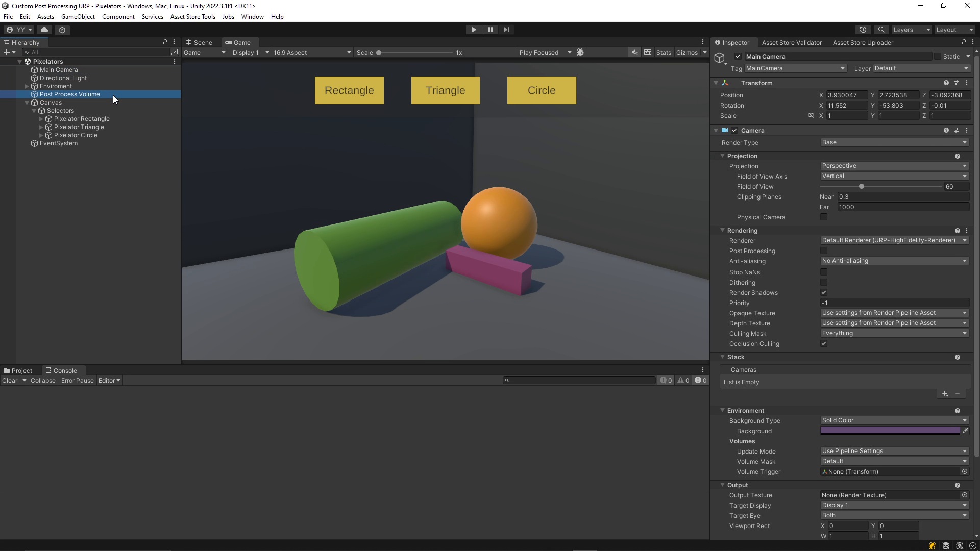Click the GameObject cube icon in Inspector

(x=720, y=58)
